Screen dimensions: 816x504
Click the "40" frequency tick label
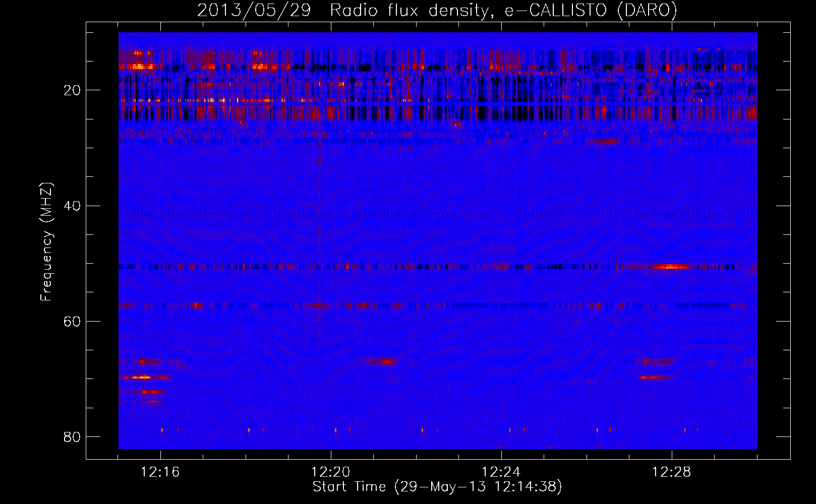tap(72, 206)
